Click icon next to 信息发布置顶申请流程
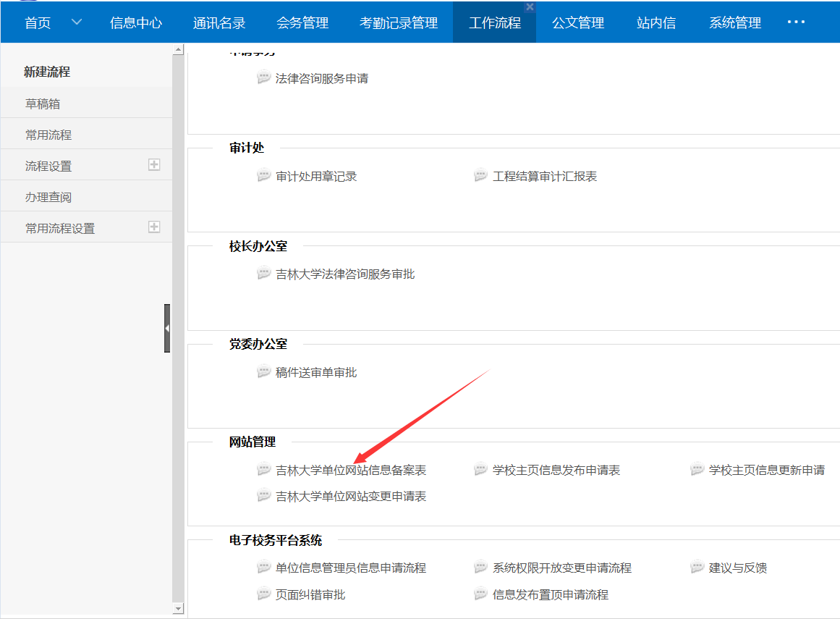This screenshot has width=840, height=619. [481, 594]
